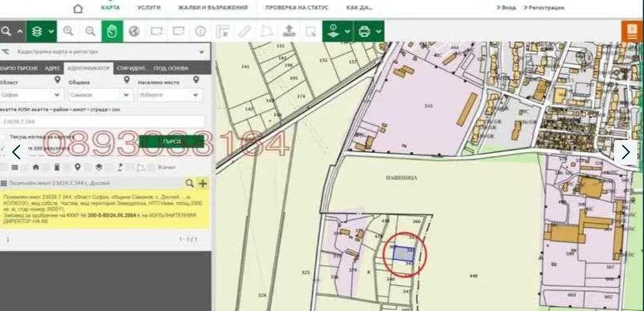
Task: Expand the print options dropdown arrow
Action: pyautogui.click(x=378, y=32)
